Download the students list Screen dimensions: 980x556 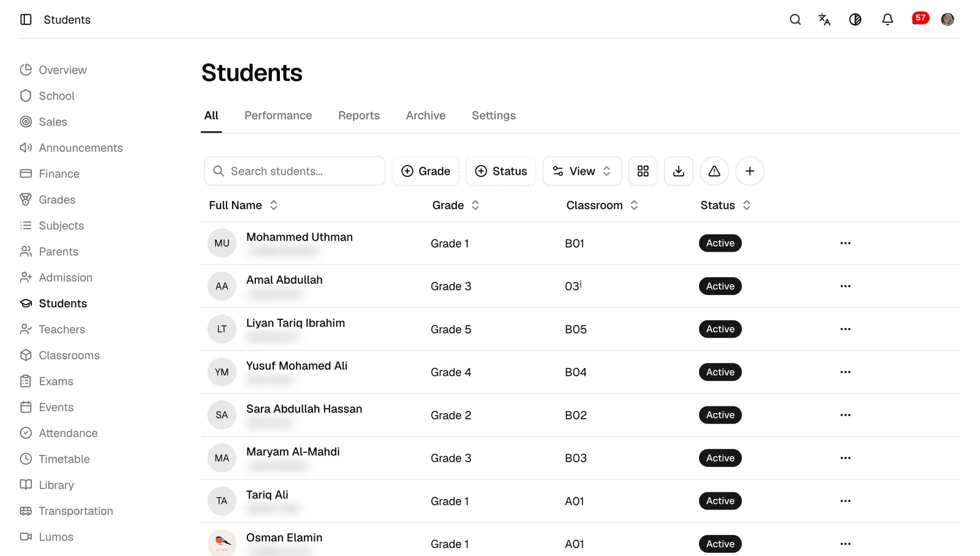pyautogui.click(x=679, y=171)
